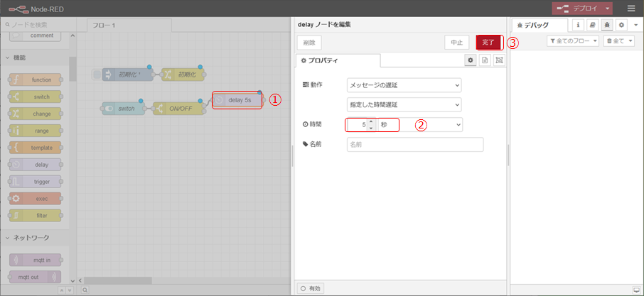Open the sidebar configuration nodes gear icon
The height and width of the screenshot is (296, 644).
621,25
